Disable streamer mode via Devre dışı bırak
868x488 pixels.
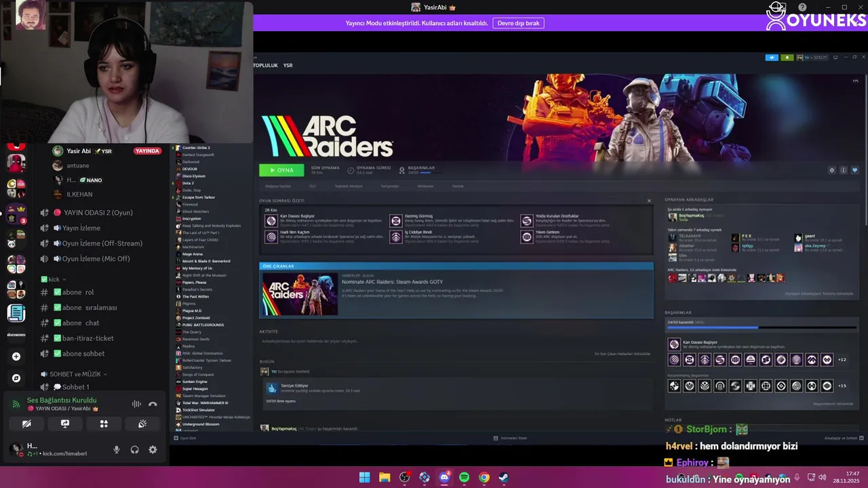tap(518, 23)
